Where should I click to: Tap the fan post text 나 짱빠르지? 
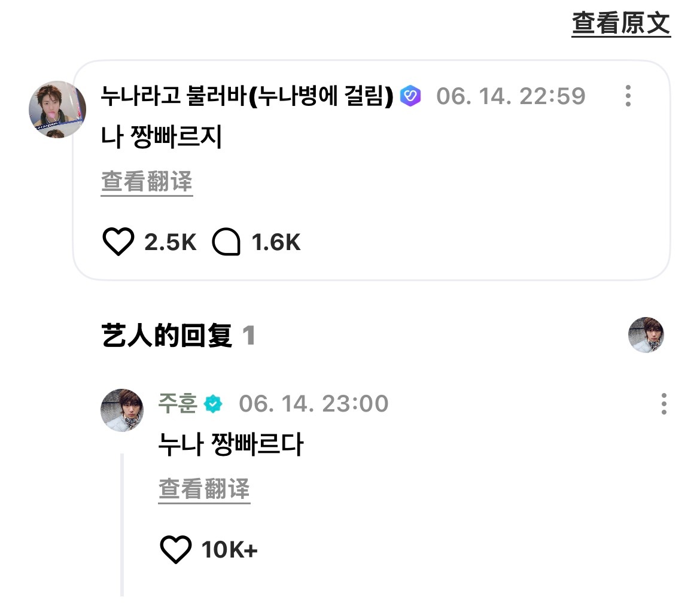161,136
